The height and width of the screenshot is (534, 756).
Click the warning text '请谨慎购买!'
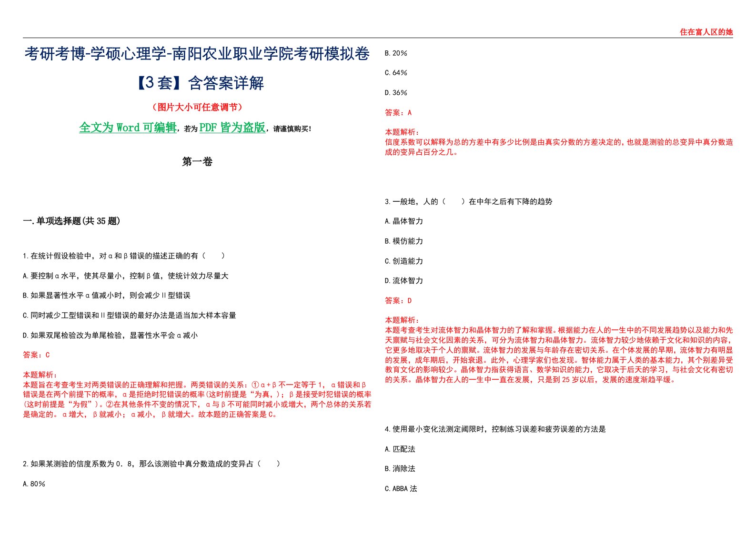point(292,129)
